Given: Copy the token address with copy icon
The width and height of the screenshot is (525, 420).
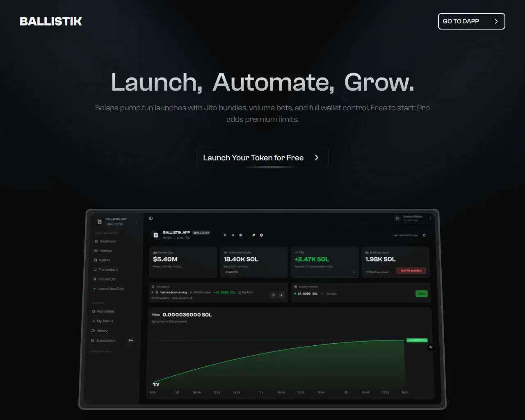Looking at the screenshot, I should click(x=187, y=237).
